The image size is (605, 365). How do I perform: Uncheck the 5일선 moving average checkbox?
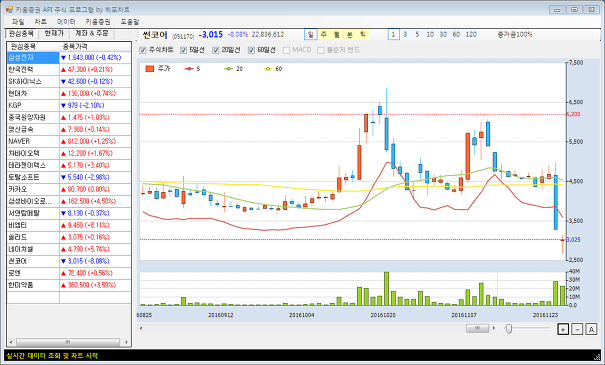coord(184,50)
